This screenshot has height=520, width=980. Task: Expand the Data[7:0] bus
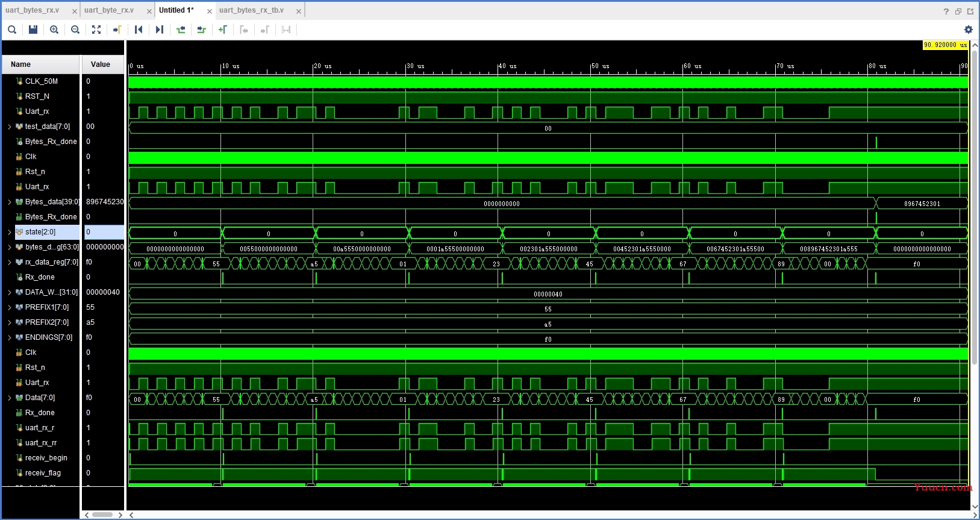9,398
